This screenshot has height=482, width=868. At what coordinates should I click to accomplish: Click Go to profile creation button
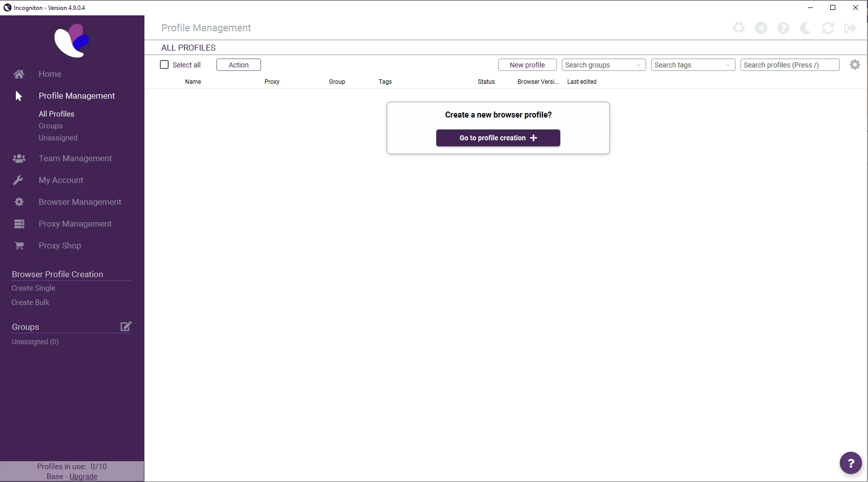498,138
